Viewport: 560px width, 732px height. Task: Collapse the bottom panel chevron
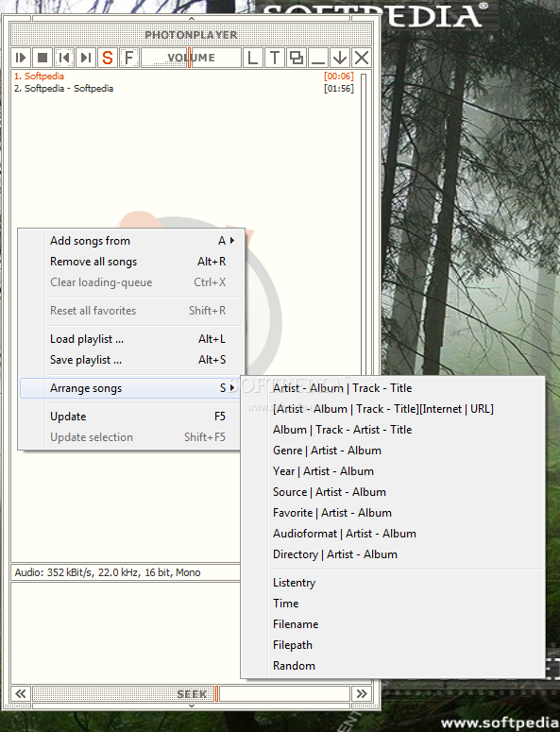pos(192,706)
